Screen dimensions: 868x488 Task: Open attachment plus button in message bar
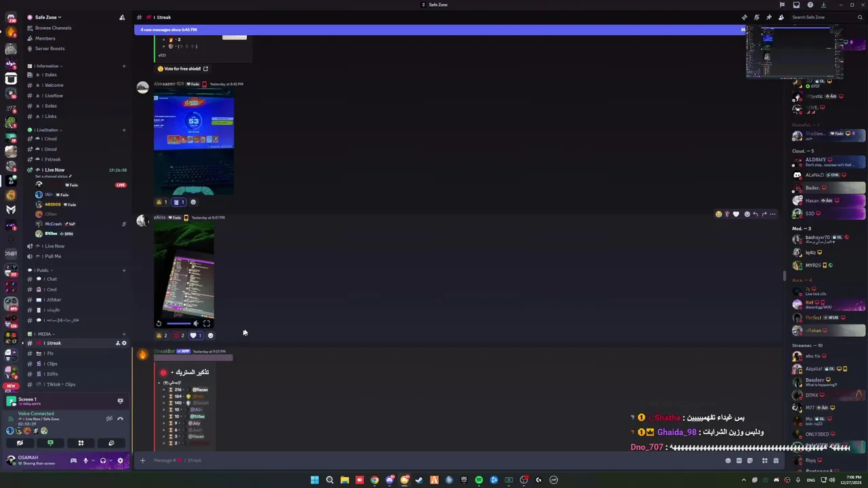point(142,460)
